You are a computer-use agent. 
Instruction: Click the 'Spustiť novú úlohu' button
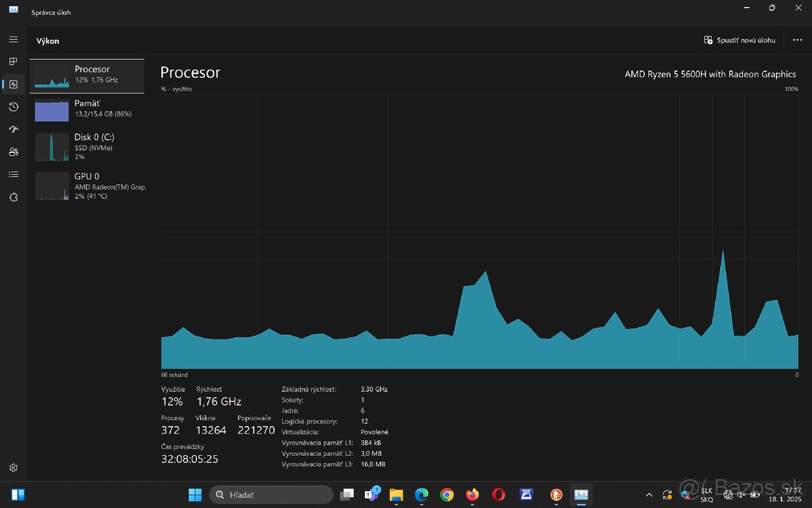[x=740, y=41]
